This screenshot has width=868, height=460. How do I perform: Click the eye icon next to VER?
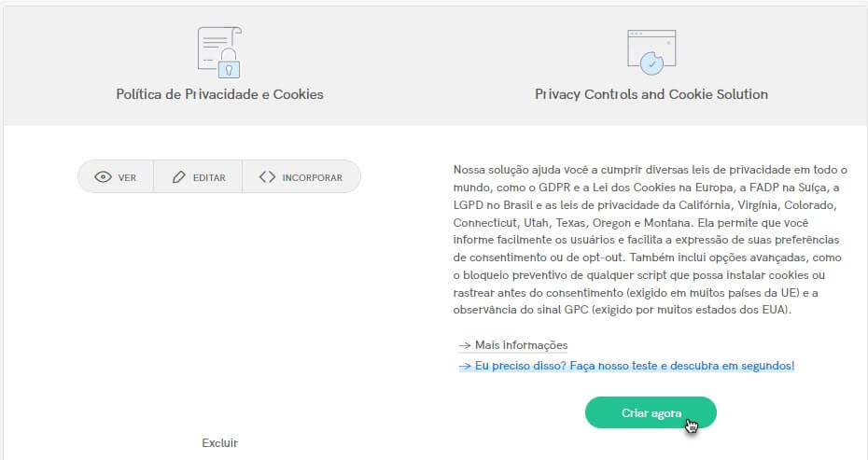(x=103, y=177)
